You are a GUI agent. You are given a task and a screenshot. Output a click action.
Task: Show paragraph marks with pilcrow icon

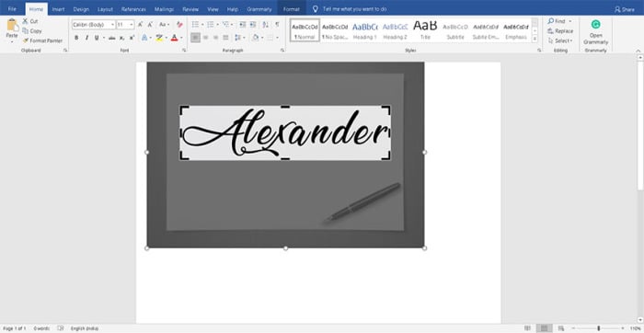[277, 25]
